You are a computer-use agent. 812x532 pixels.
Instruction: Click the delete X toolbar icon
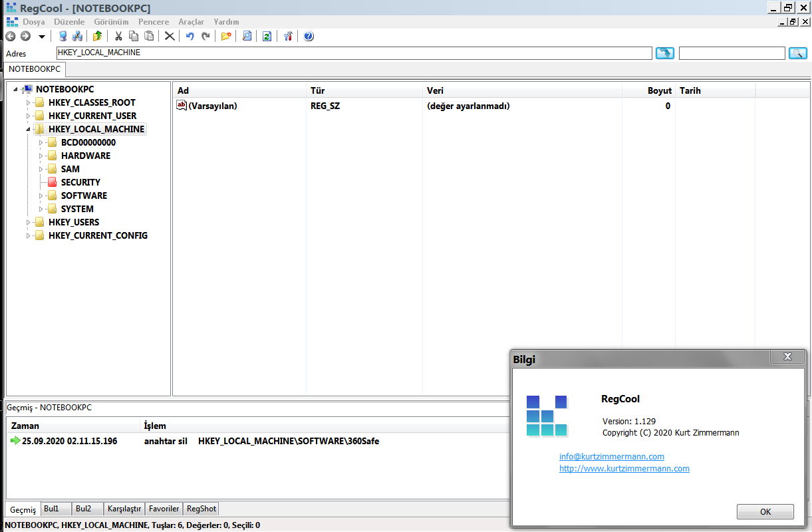click(170, 37)
